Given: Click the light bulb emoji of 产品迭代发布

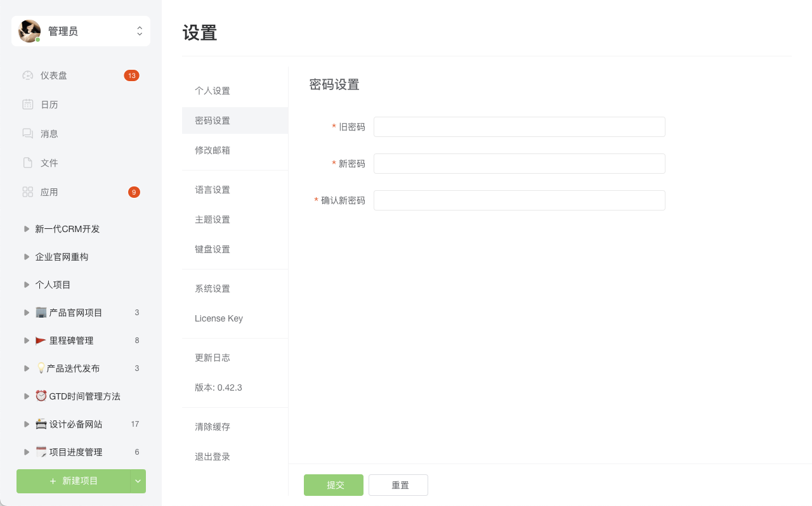Looking at the screenshot, I should pyautogui.click(x=41, y=368).
